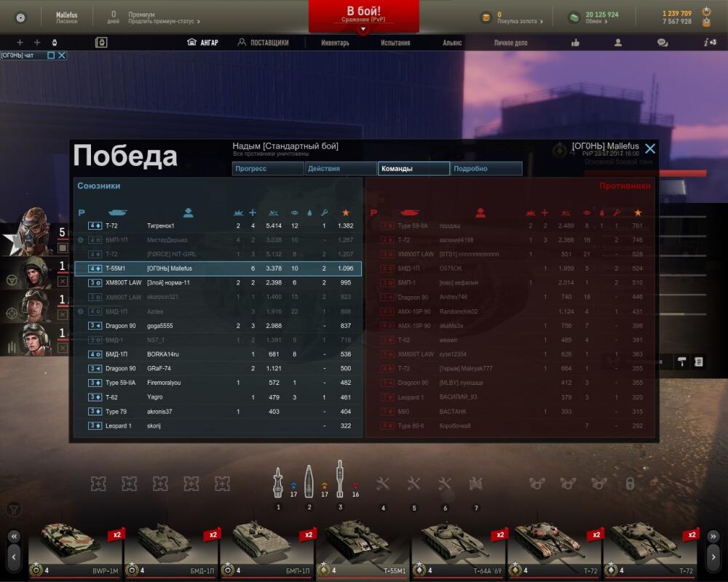Open the settings gear in the header
Viewport: 728px width, 582px height.
click(x=21, y=17)
